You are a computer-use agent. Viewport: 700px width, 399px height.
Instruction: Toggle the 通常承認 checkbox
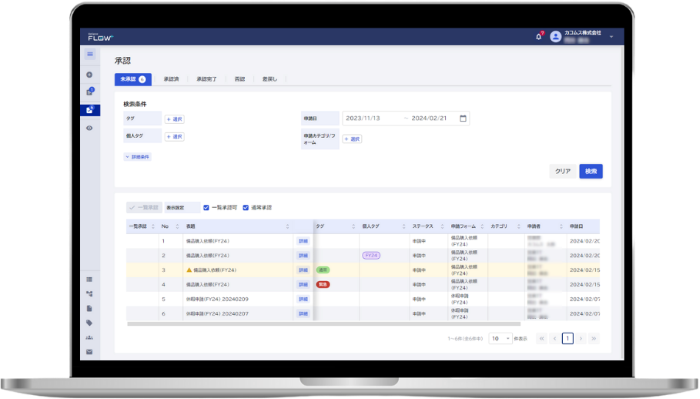(246, 208)
